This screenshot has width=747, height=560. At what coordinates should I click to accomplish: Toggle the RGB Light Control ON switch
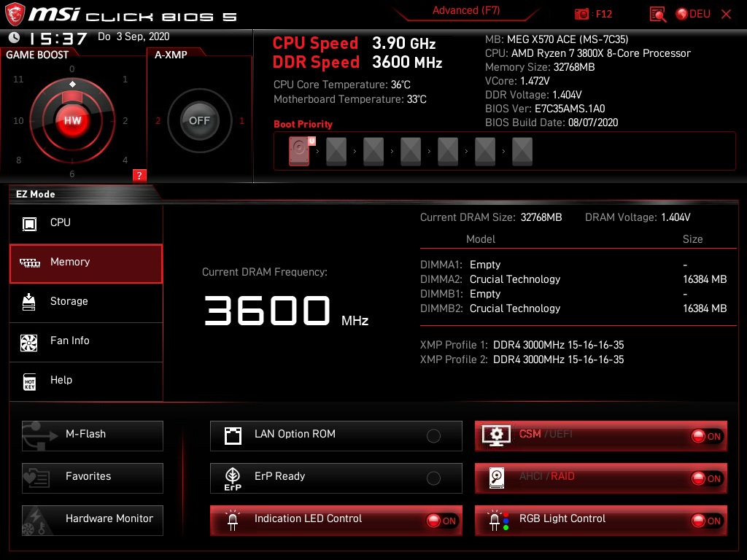tap(706, 521)
